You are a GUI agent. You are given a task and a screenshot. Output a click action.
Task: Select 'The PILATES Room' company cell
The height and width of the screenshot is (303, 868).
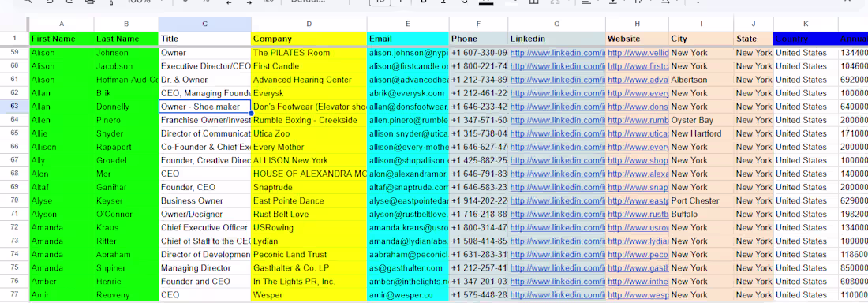[x=309, y=53]
